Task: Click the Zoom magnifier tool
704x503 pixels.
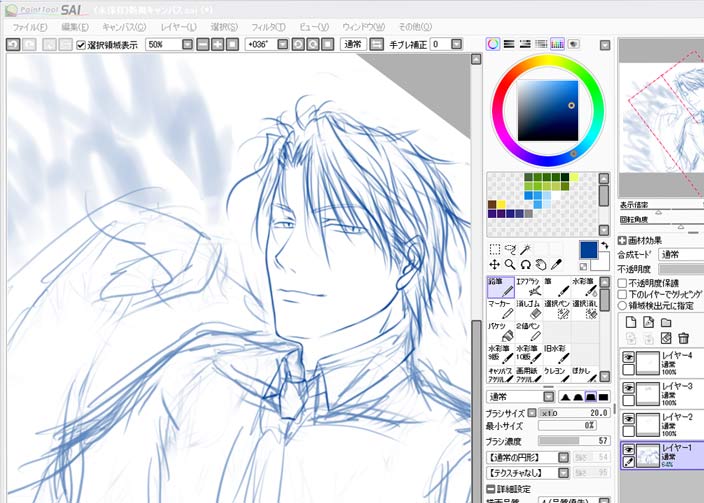Action: 510,264
